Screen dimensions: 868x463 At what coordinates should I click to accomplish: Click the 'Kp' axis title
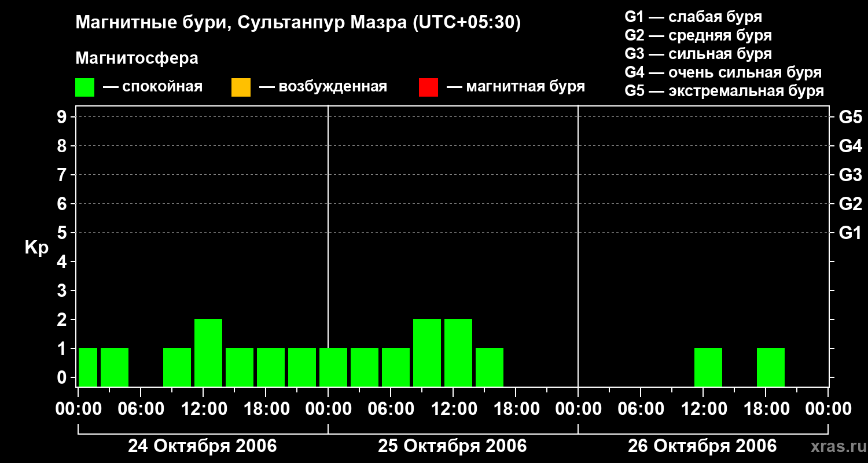click(x=36, y=248)
